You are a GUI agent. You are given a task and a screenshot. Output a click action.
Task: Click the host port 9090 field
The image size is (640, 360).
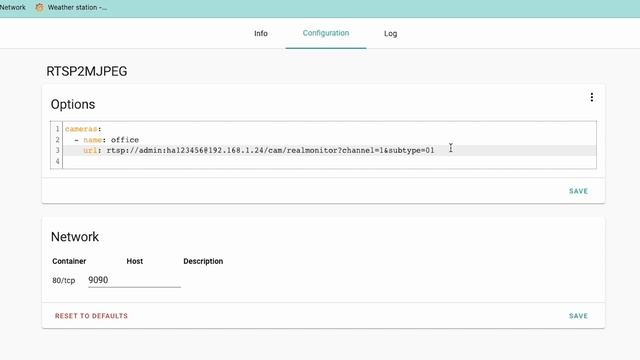pos(134,280)
